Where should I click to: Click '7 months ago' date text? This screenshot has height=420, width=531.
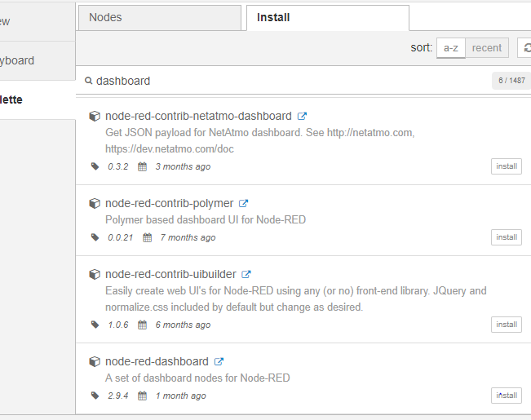pos(188,237)
